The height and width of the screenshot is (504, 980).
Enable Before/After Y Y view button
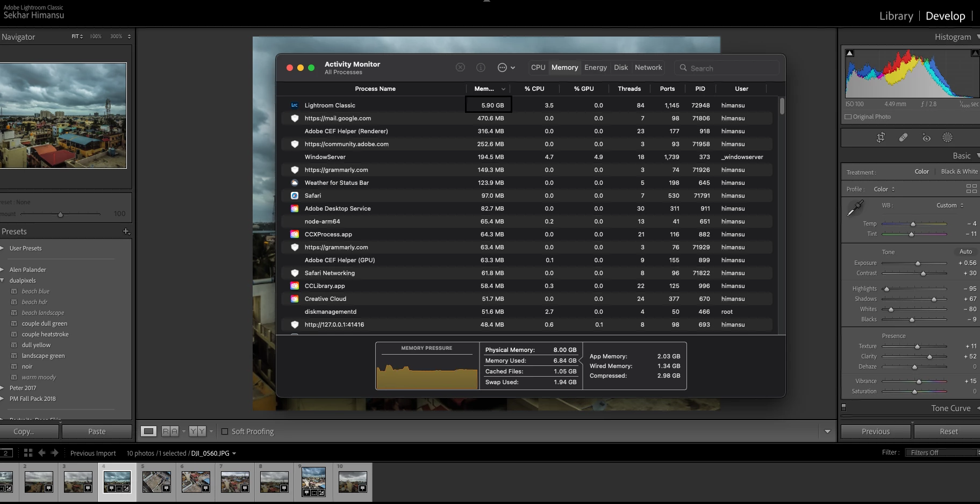(x=197, y=431)
